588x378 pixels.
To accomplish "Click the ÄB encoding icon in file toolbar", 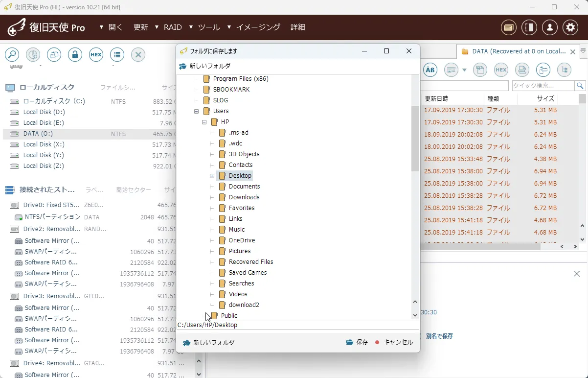I will click(430, 70).
